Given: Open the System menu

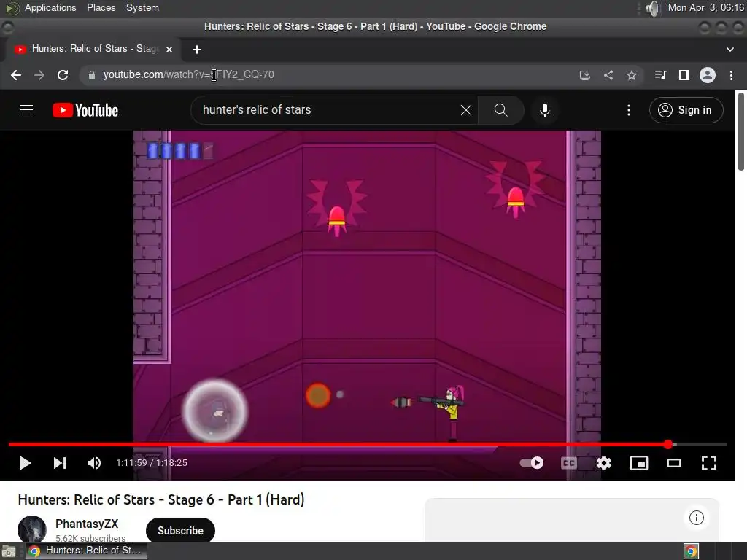Looking at the screenshot, I should pos(142,7).
